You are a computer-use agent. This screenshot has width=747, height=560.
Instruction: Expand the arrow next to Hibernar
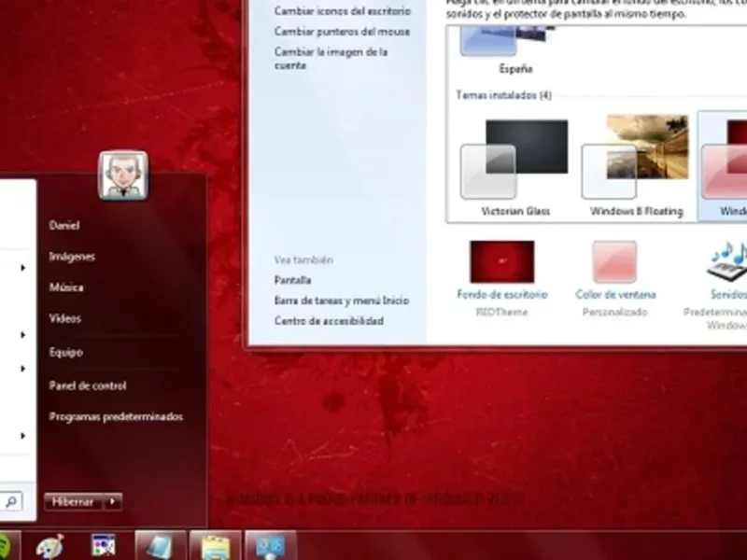click(113, 501)
